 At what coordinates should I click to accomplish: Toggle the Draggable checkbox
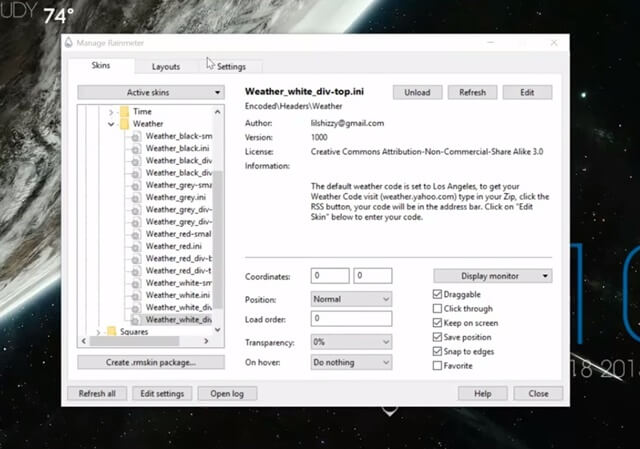437,294
